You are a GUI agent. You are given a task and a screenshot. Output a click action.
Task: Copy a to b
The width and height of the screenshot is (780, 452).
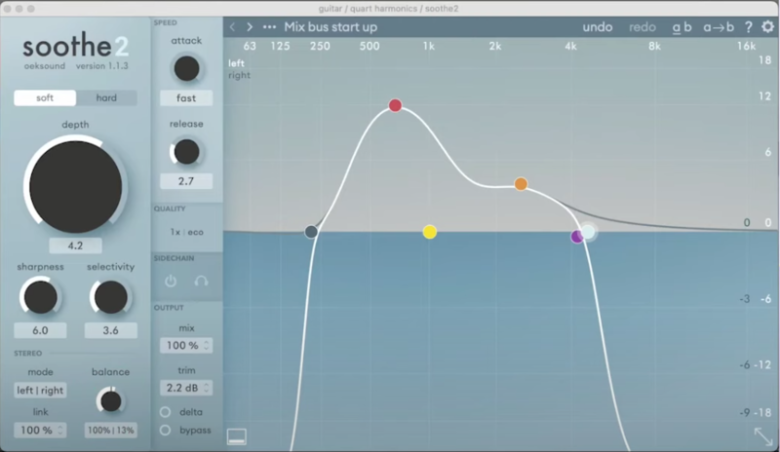(x=718, y=27)
